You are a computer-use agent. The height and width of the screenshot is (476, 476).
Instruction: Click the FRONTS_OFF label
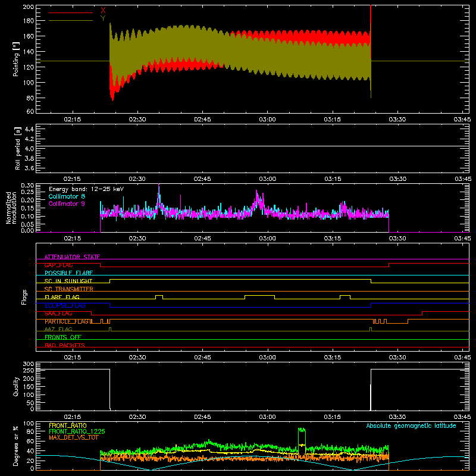click(x=63, y=337)
